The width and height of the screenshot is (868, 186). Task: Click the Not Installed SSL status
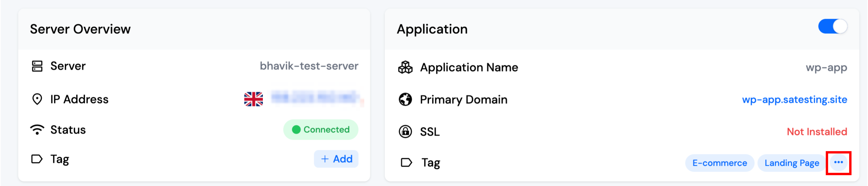click(x=816, y=132)
